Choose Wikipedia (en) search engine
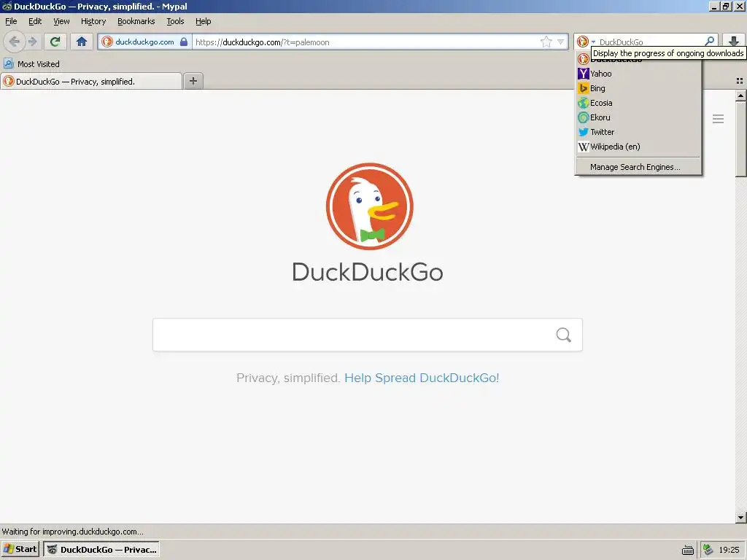This screenshot has width=747, height=560. [x=638, y=147]
